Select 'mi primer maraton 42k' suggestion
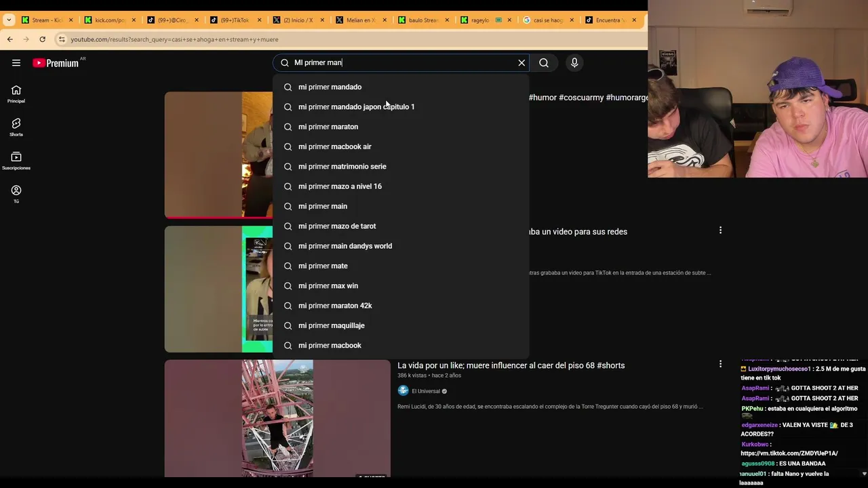This screenshot has width=868, height=488. click(401, 306)
